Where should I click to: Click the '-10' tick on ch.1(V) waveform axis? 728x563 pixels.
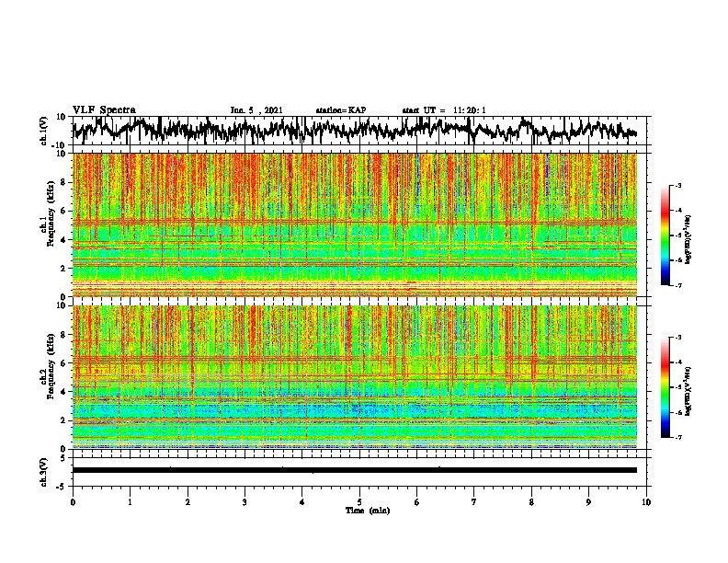pyautogui.click(x=60, y=145)
